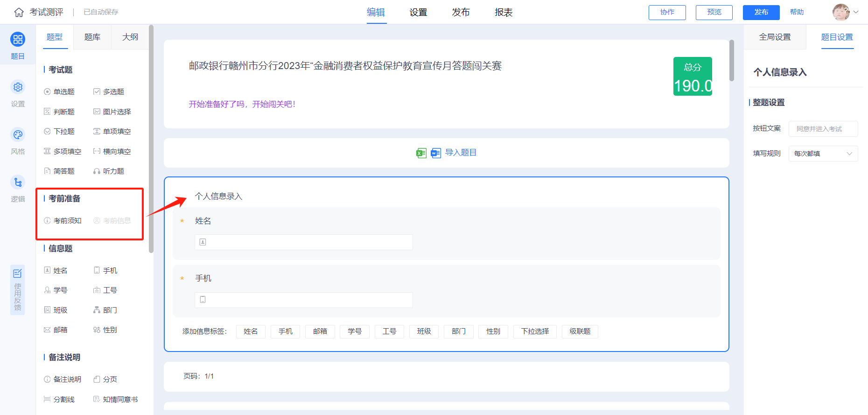868x415 pixels.
Task: Add the 工号 info tag
Action: tap(390, 331)
